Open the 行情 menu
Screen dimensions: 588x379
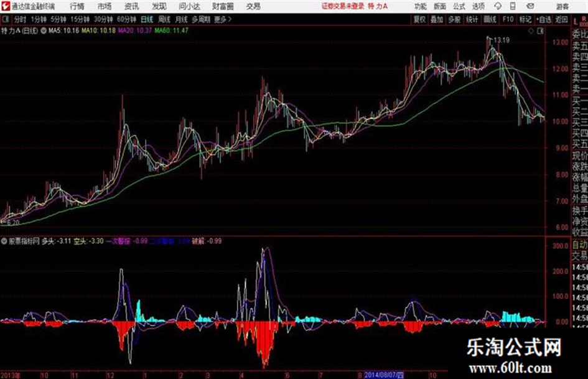coord(77,6)
